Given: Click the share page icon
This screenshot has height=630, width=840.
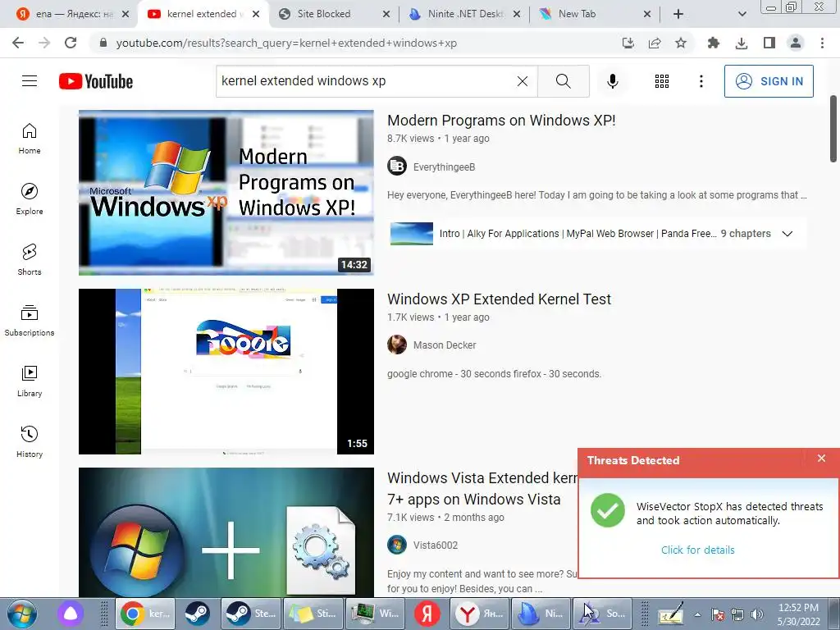Looking at the screenshot, I should (655, 43).
